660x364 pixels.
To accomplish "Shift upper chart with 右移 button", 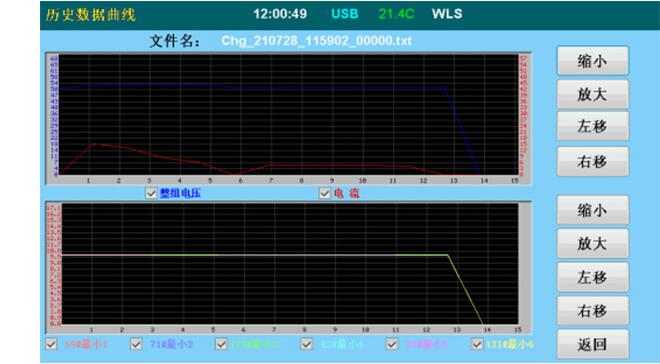I will 593,162.
